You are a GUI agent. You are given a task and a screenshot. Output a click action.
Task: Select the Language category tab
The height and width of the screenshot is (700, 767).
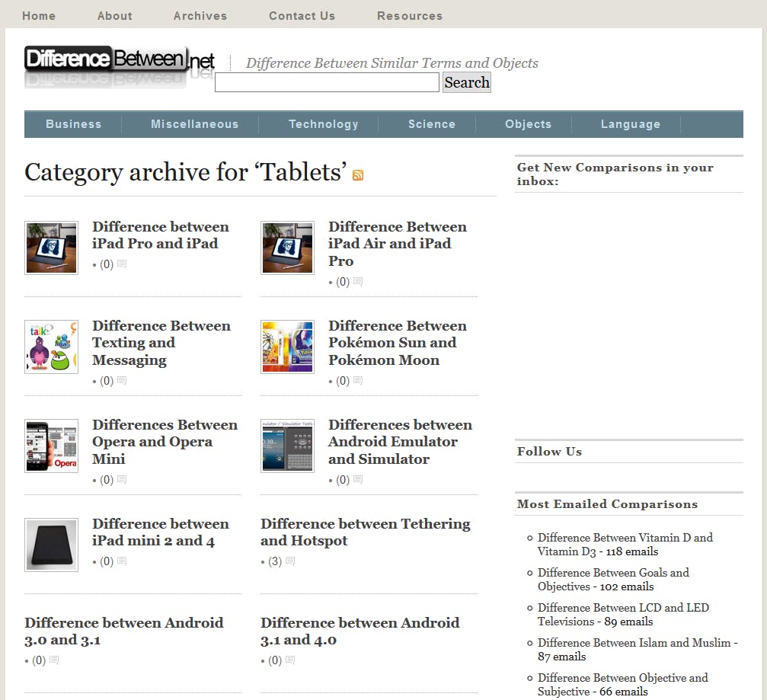[x=631, y=124]
